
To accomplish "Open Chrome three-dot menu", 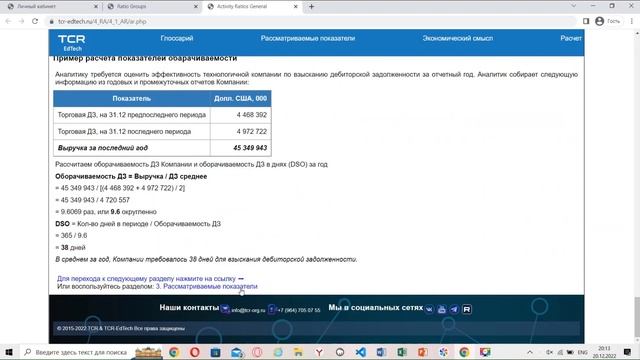I will [631, 21].
